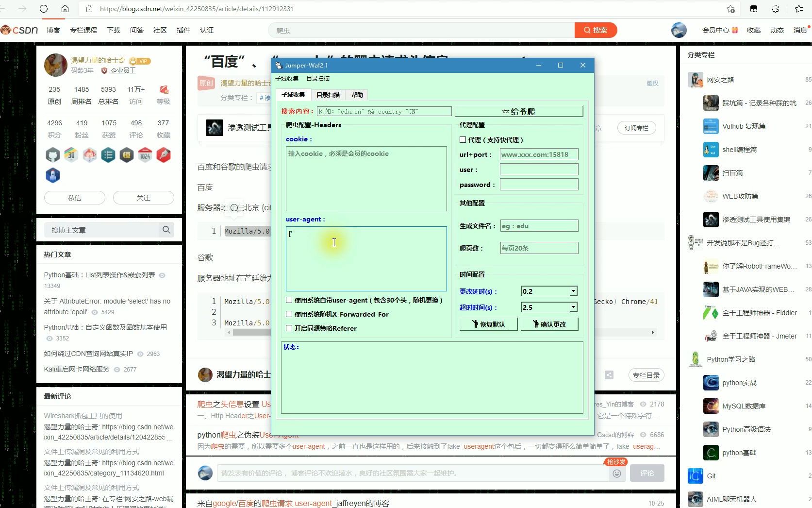This screenshot has height=508, width=812.
Task: Open the 超时时间(s) dropdown
Action: click(573, 307)
